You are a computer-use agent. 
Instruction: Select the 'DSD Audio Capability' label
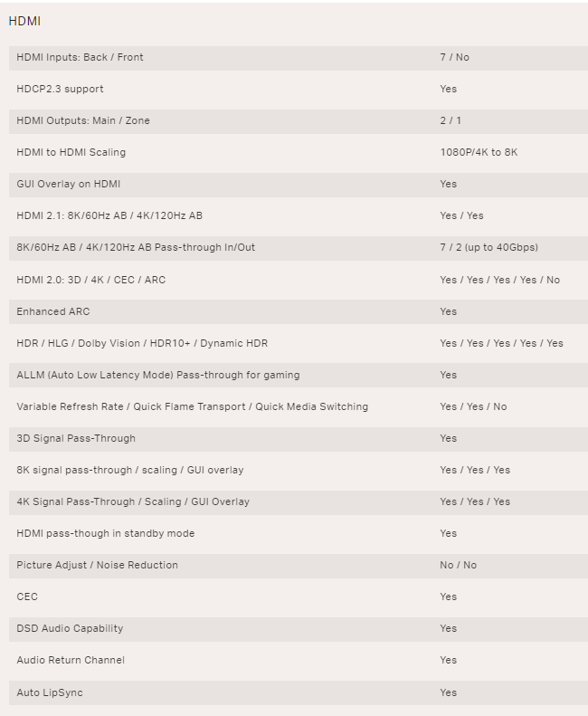click(70, 628)
